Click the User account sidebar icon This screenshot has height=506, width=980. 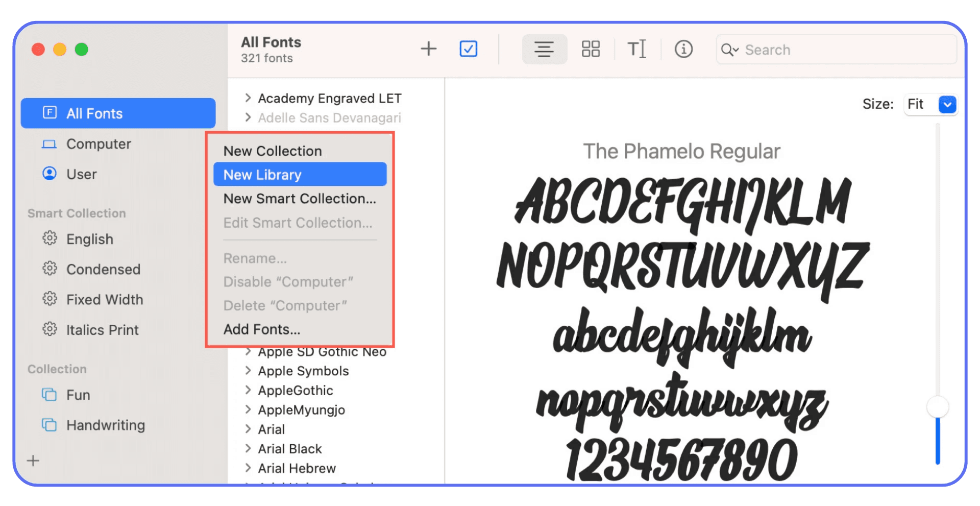point(49,174)
